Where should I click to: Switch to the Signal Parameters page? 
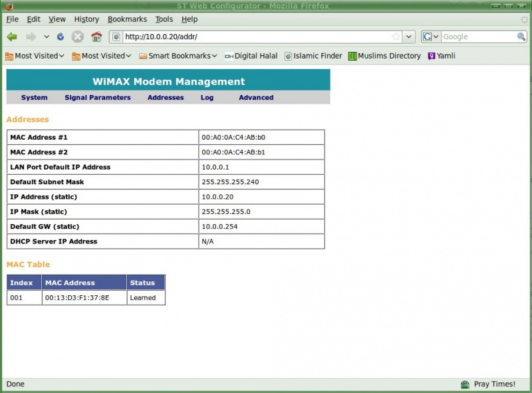pyautogui.click(x=98, y=97)
